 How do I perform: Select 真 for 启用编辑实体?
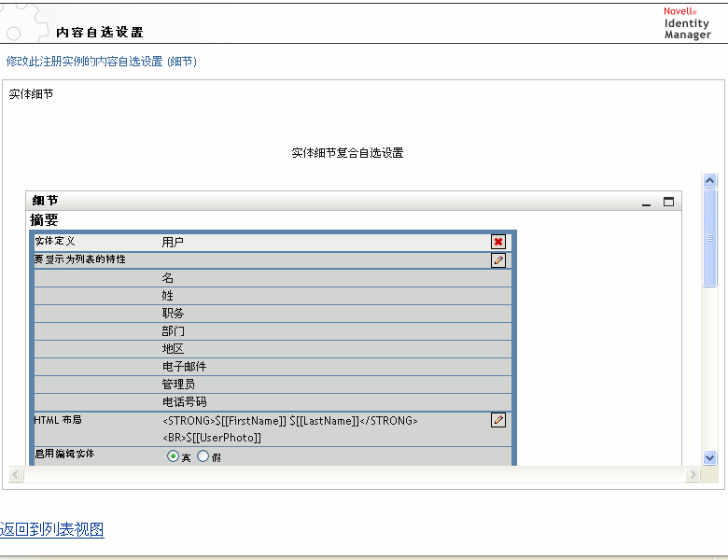[x=173, y=456]
